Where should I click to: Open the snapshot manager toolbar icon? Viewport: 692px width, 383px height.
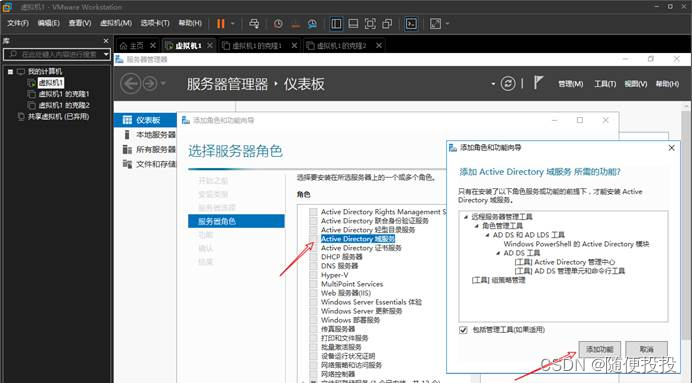(312, 24)
